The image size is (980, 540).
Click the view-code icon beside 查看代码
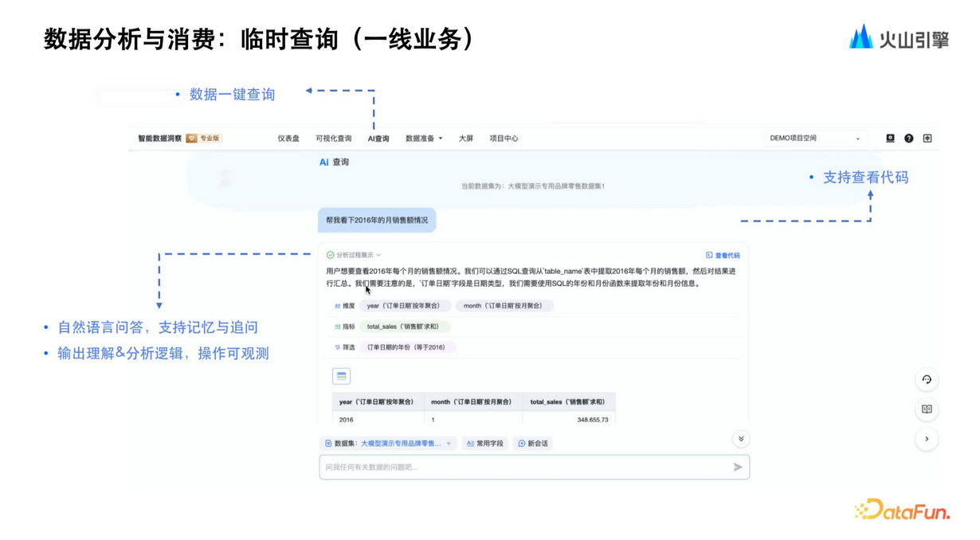pyautogui.click(x=709, y=256)
